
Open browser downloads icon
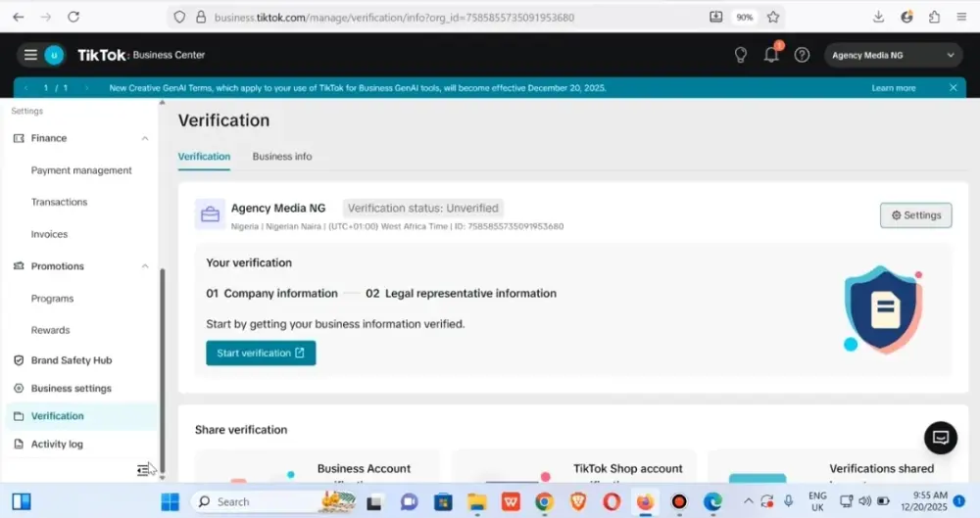[x=878, y=17]
